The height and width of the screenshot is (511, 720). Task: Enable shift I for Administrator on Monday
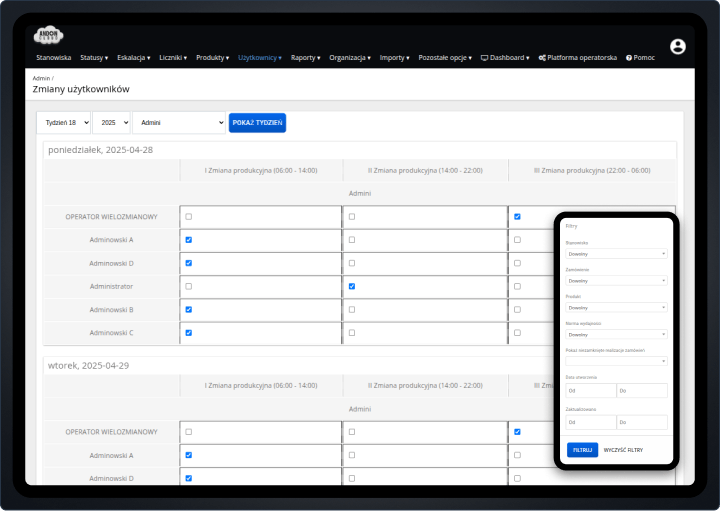pos(189,286)
